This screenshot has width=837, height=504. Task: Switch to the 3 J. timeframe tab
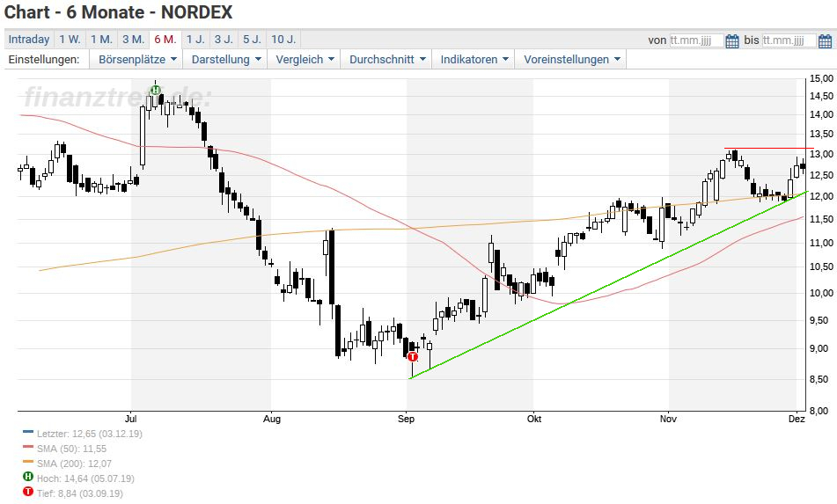(x=224, y=40)
